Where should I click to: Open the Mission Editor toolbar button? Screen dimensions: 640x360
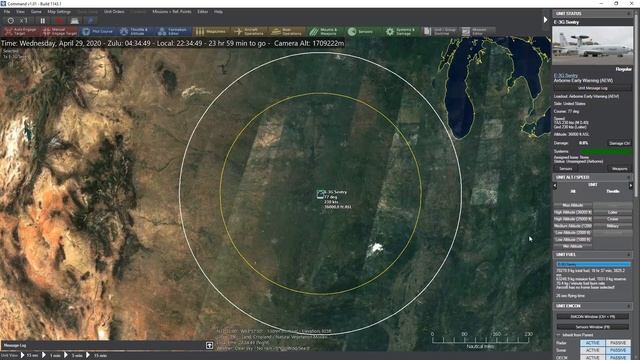tap(478, 31)
